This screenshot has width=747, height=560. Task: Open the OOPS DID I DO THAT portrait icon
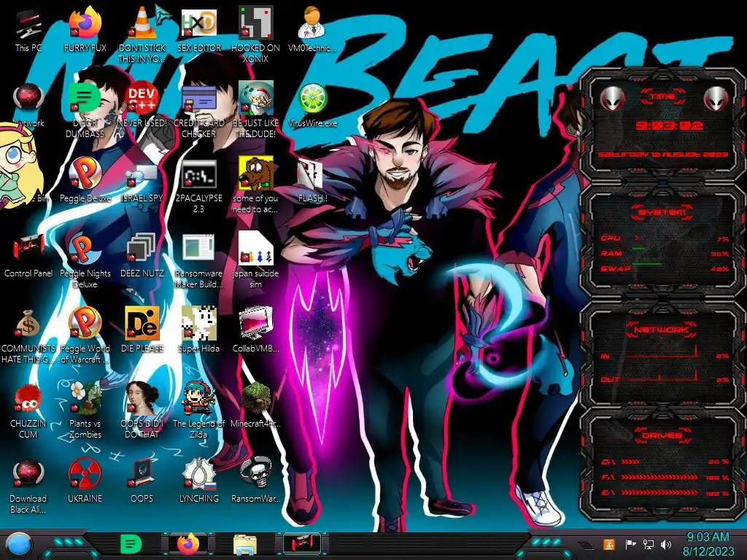(142, 399)
